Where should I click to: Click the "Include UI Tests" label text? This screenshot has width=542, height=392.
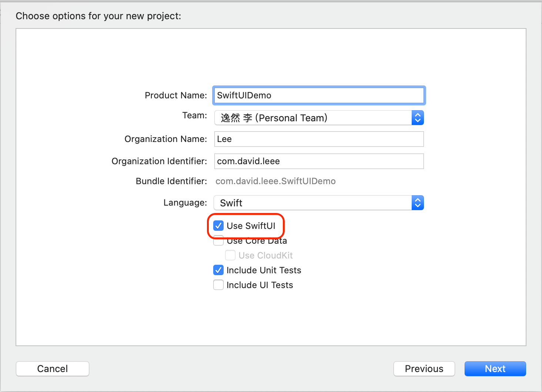point(260,285)
